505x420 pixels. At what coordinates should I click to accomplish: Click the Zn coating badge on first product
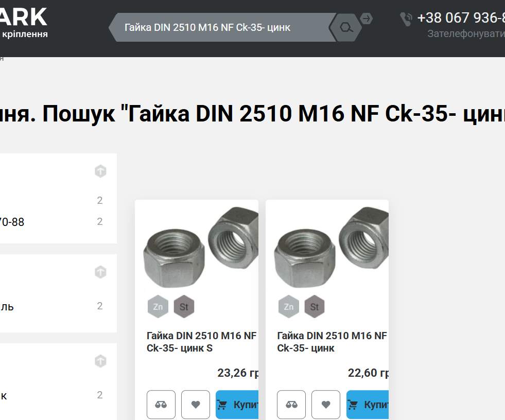tap(158, 307)
